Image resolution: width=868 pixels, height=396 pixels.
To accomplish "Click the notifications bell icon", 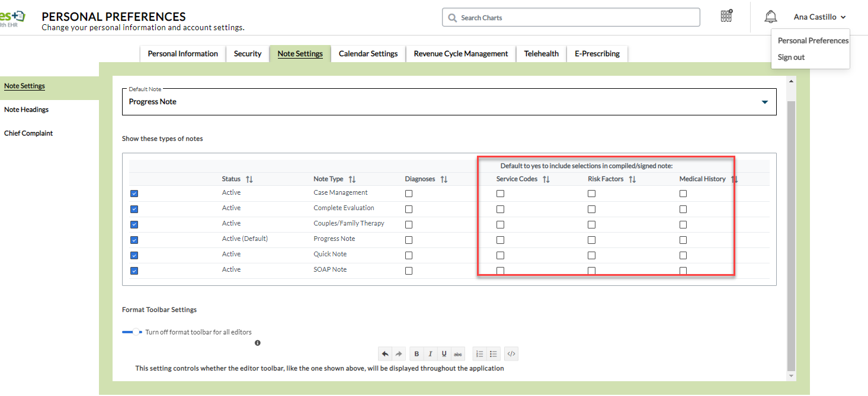I will 770,17.
